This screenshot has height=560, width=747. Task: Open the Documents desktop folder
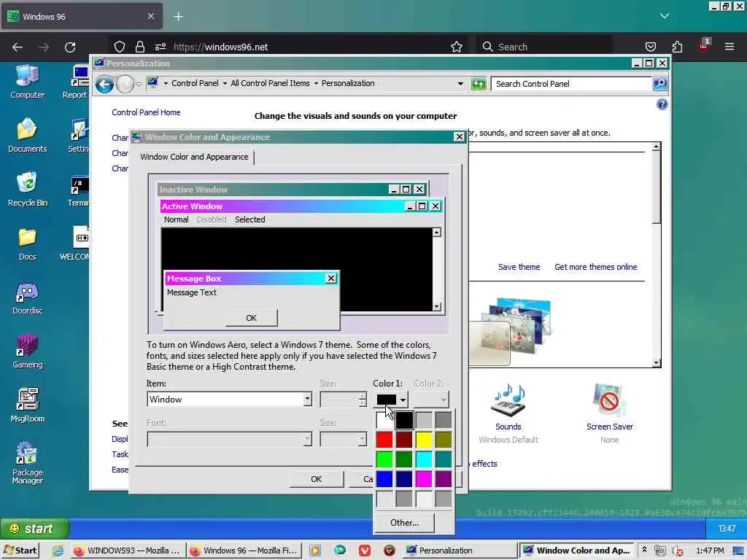tap(27, 136)
